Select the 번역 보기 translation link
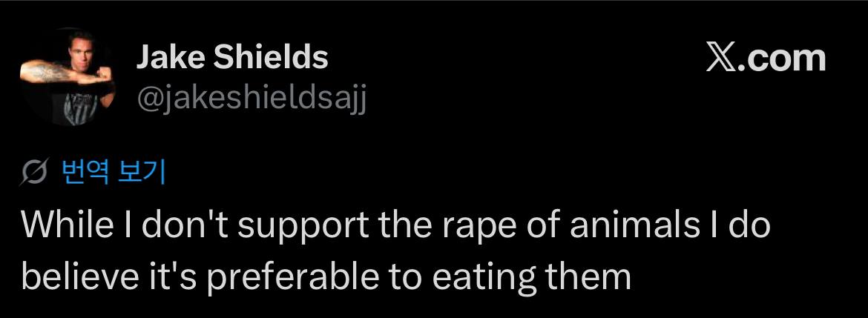Image resolution: width=868 pixels, height=318 pixels. click(x=113, y=172)
